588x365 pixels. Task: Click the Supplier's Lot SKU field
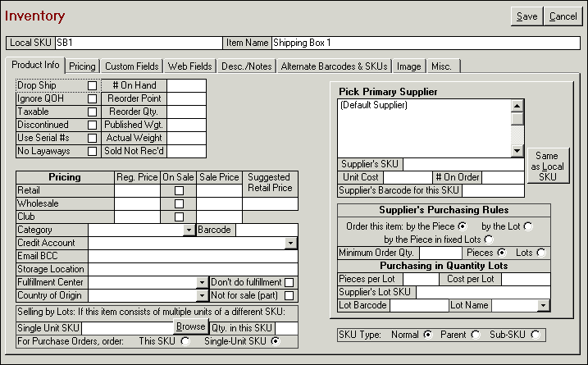coord(483,292)
